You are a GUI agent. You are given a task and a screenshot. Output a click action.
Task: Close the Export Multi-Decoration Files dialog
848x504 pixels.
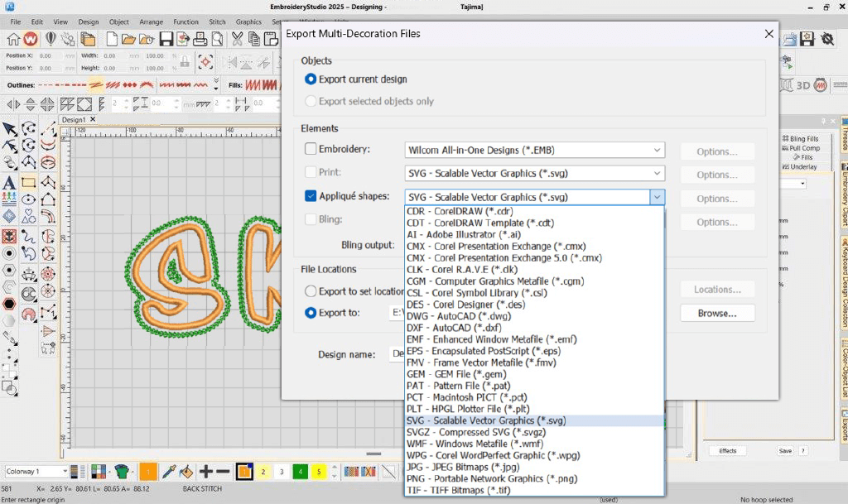click(769, 34)
